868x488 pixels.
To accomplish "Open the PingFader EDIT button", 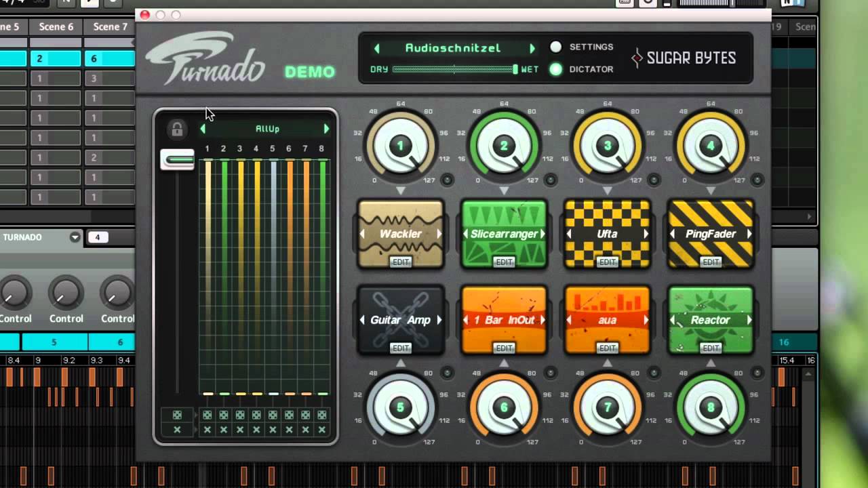I will (x=711, y=262).
